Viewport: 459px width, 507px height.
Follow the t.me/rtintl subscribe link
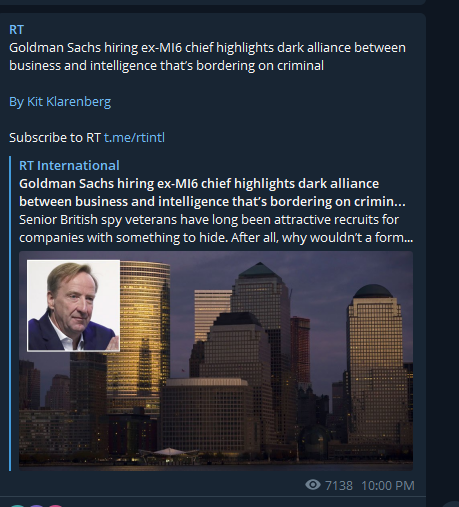(134, 137)
